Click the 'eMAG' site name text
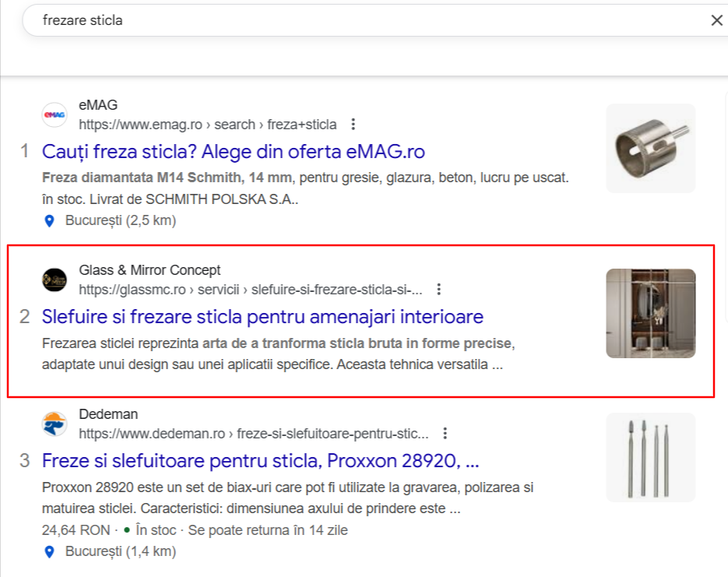This screenshot has width=728, height=577. coord(98,105)
